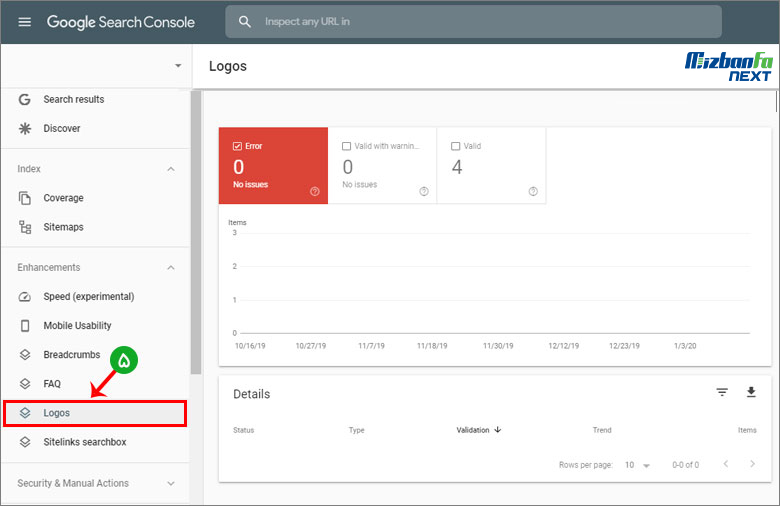The width and height of the screenshot is (780, 506).
Task: Click the Sitelinks searchbox layers icon
Action: [24, 442]
